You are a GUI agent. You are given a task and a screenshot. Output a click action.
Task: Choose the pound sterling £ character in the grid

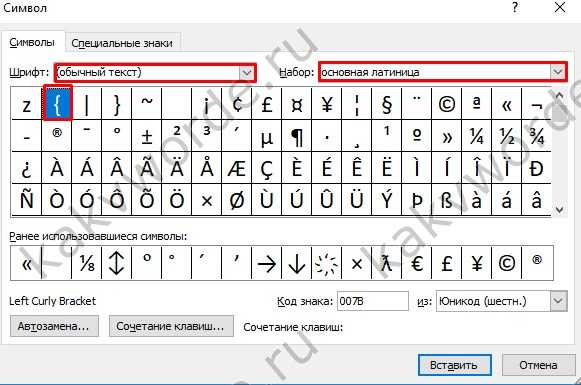point(267,104)
